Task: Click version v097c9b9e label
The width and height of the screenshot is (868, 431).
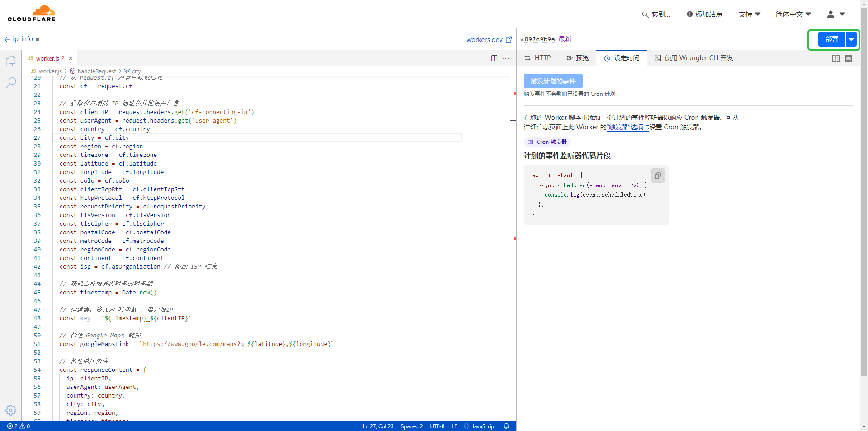Action: coord(538,39)
